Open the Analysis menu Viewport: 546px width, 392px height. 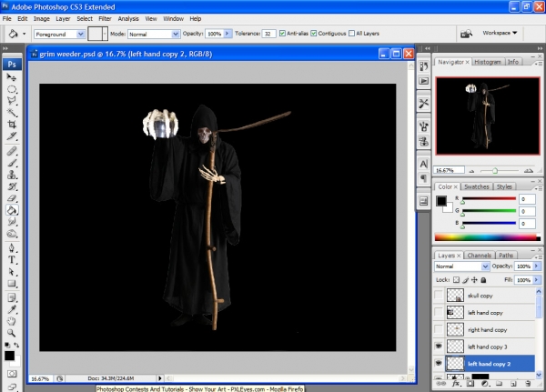click(128, 19)
